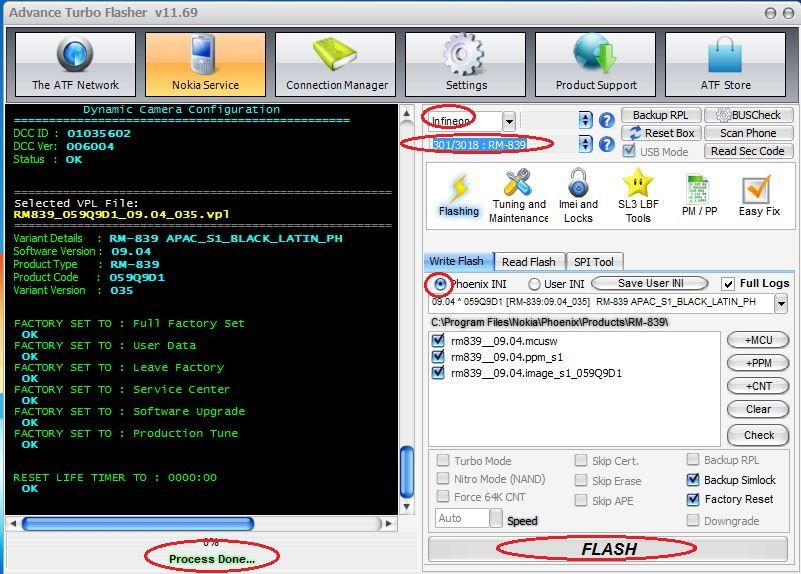Open Imei and Locks section
801x574 pixels.
(578, 194)
